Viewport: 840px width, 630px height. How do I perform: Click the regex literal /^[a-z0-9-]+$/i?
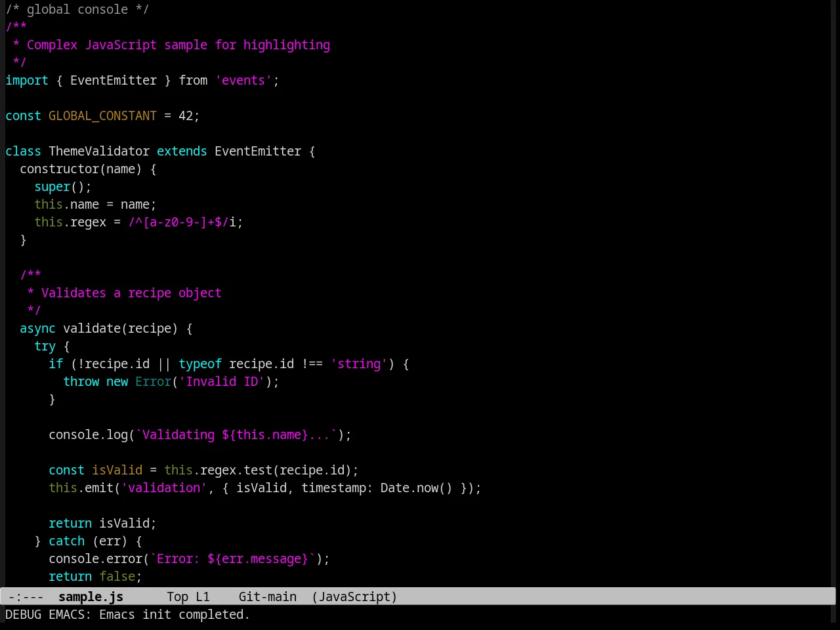(182, 222)
